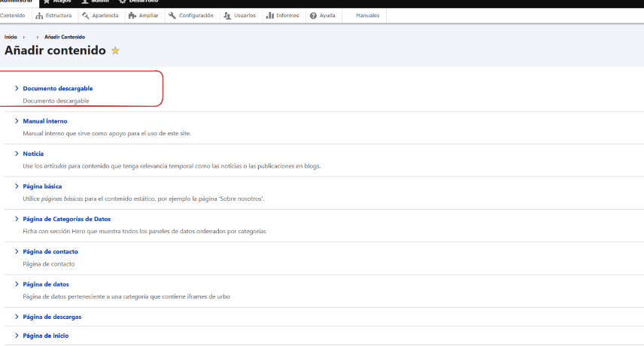Click the Ayuda question mark icon
This screenshot has width=644, height=346.
coord(313,16)
